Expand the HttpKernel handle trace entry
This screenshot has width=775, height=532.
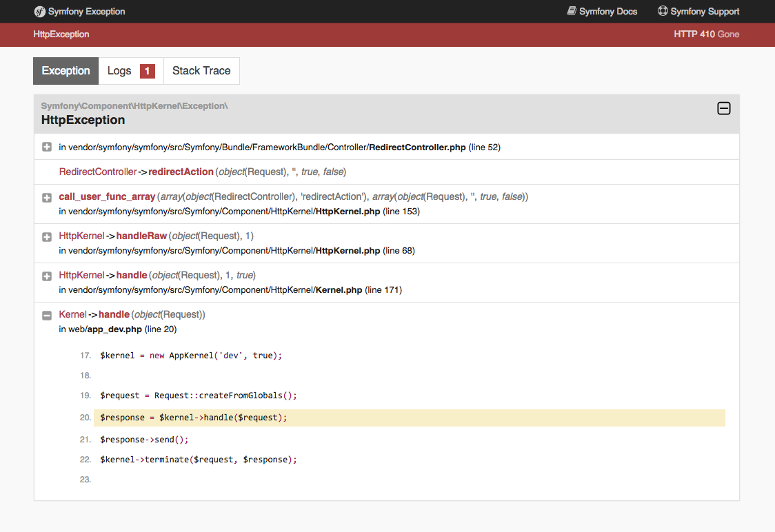tap(47, 276)
